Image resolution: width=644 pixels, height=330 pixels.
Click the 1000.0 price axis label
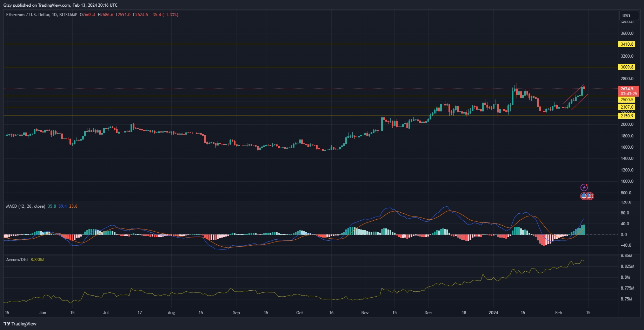(627, 181)
